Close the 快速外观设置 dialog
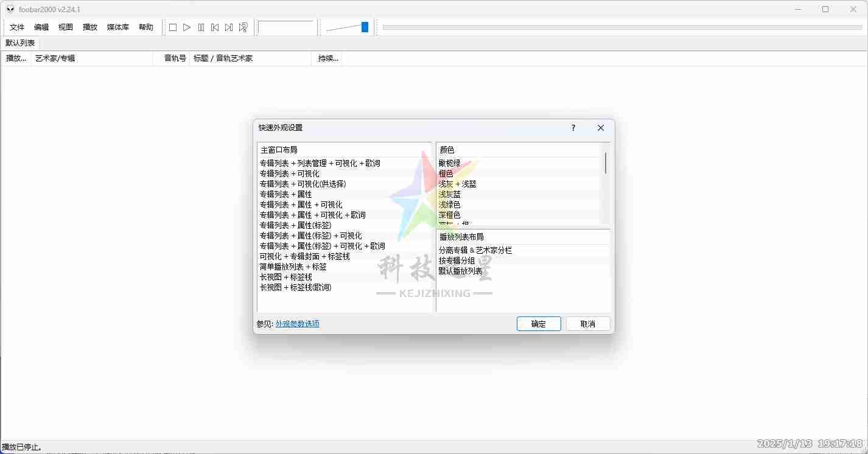Screen dimensions: 868x454 (600, 128)
